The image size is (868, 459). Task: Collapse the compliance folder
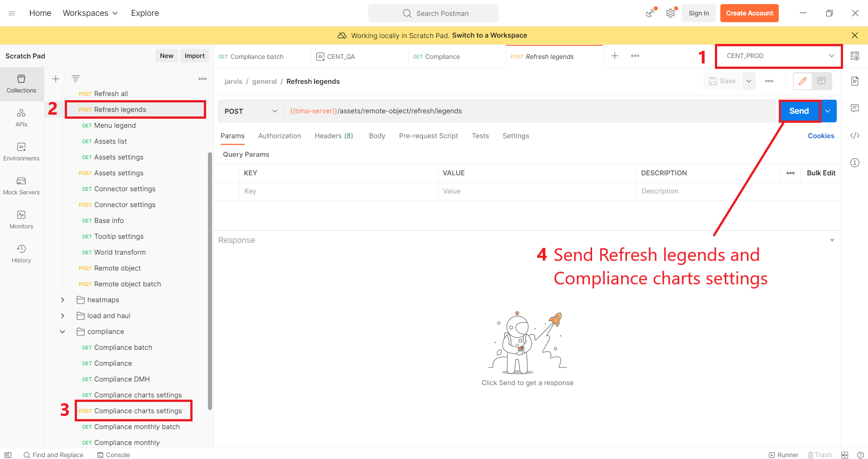[x=63, y=332]
